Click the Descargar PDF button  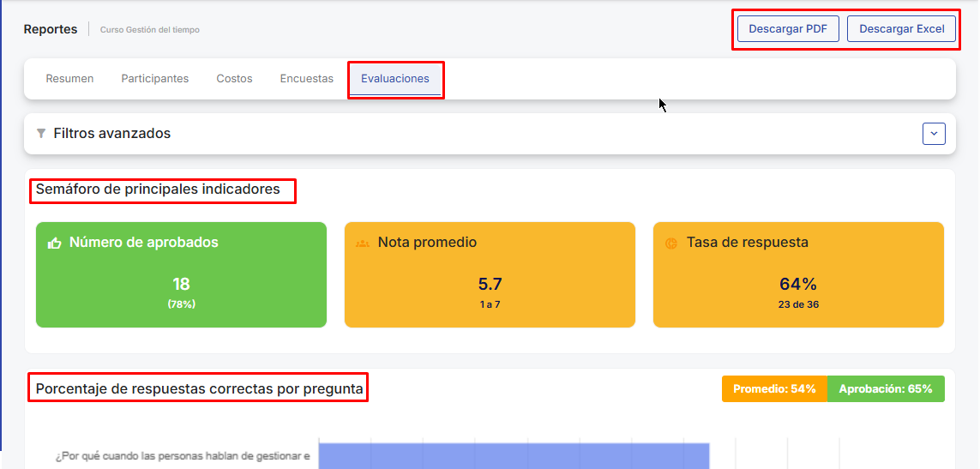pos(787,28)
